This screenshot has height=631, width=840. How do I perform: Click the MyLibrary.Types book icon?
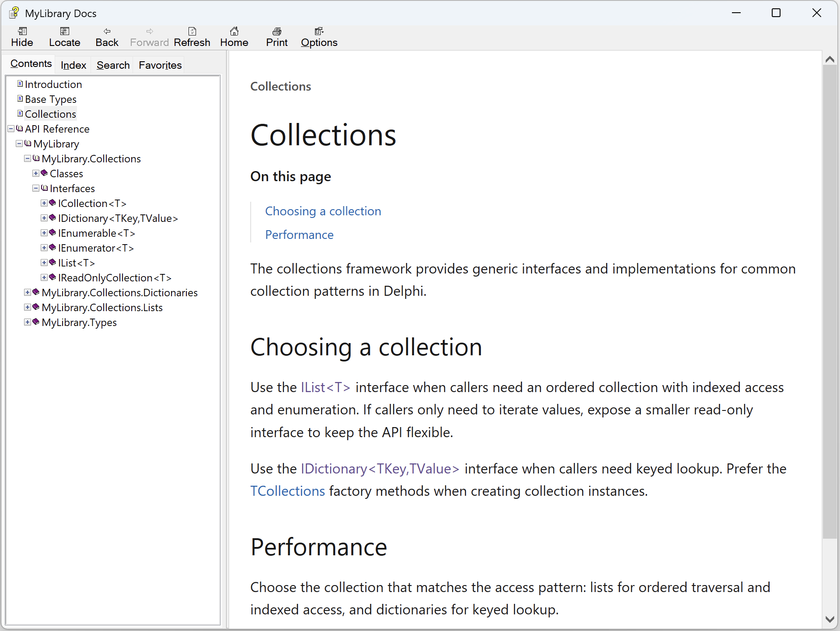[36, 322]
